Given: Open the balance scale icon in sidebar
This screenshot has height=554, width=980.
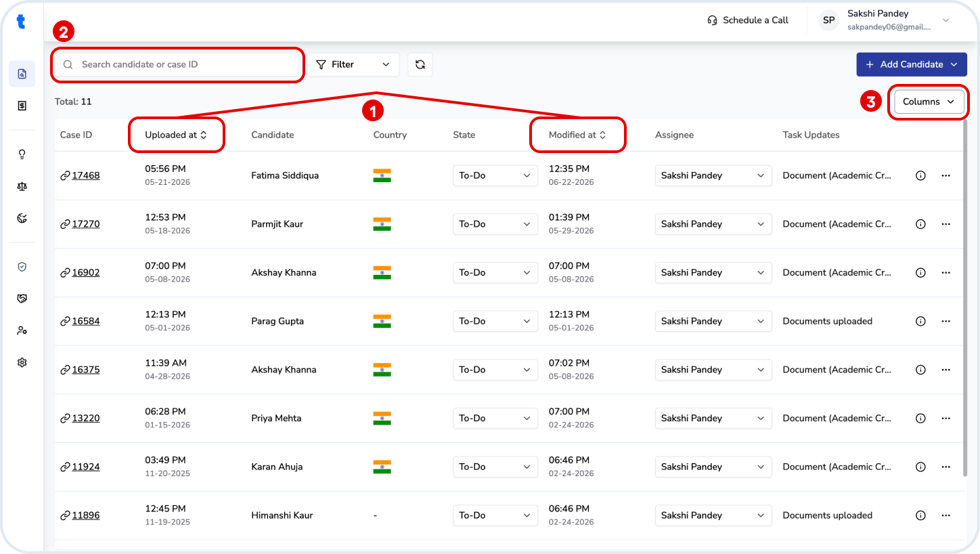Looking at the screenshot, I should [22, 186].
